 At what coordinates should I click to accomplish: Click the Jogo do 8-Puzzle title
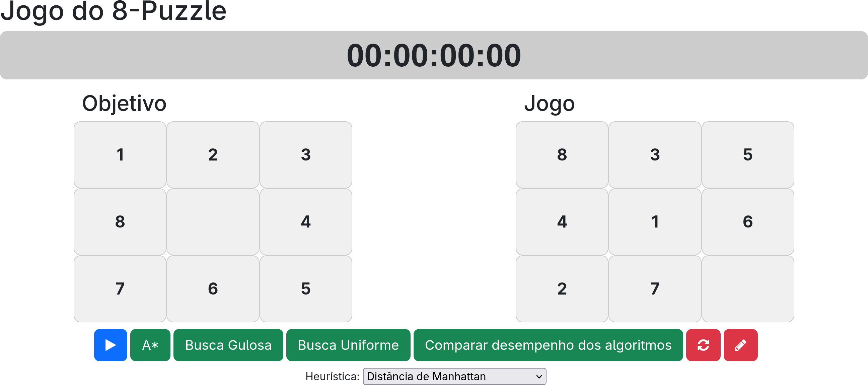coord(114,12)
